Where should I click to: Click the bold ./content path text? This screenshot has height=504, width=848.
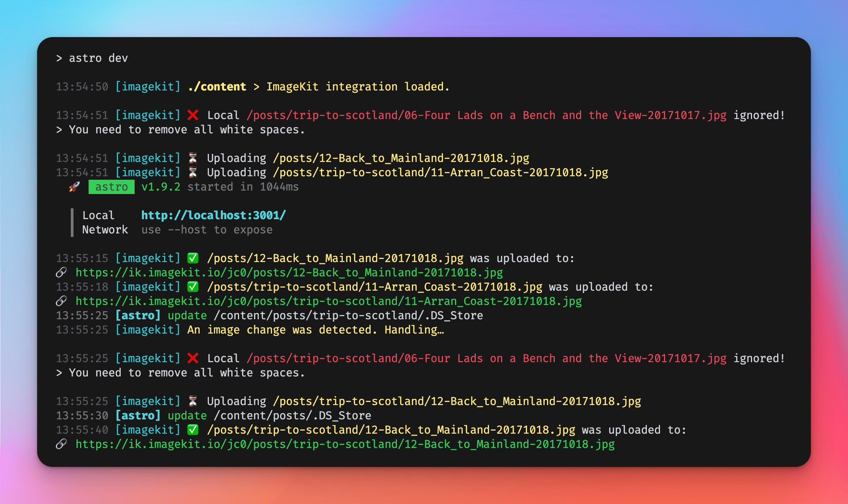click(x=217, y=87)
